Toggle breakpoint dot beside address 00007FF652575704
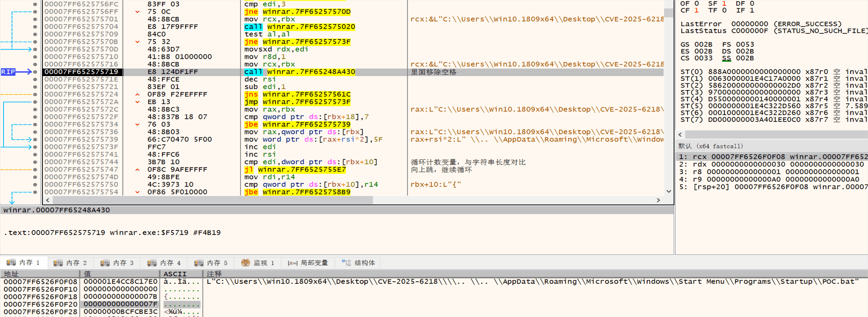The height and width of the screenshot is (317, 868). (35, 27)
